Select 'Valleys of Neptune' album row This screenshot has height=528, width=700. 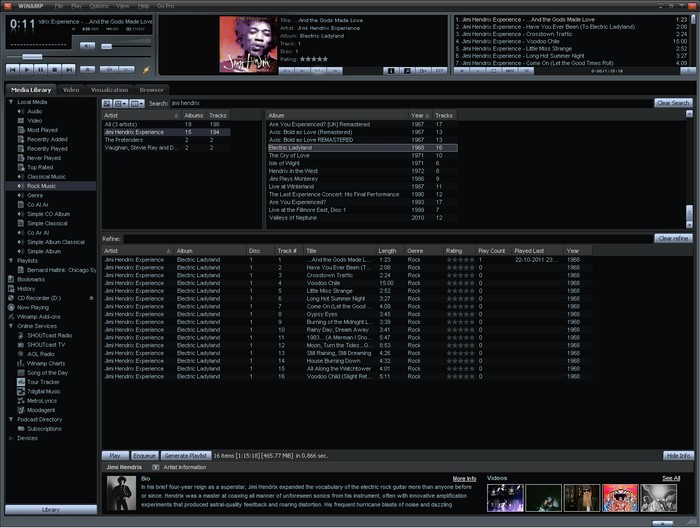362,218
